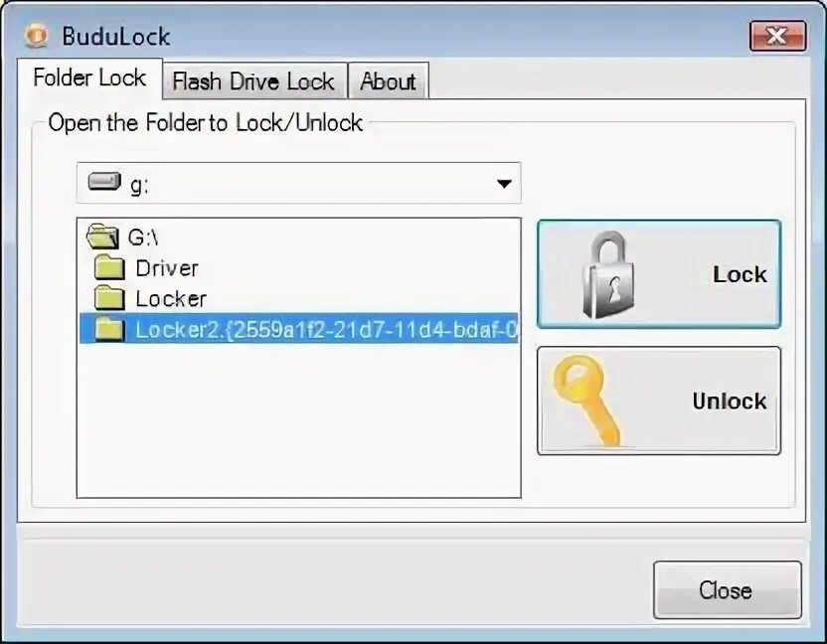This screenshot has width=827, height=644.
Task: Select the open G:\ folder icon
Action: pos(102,236)
